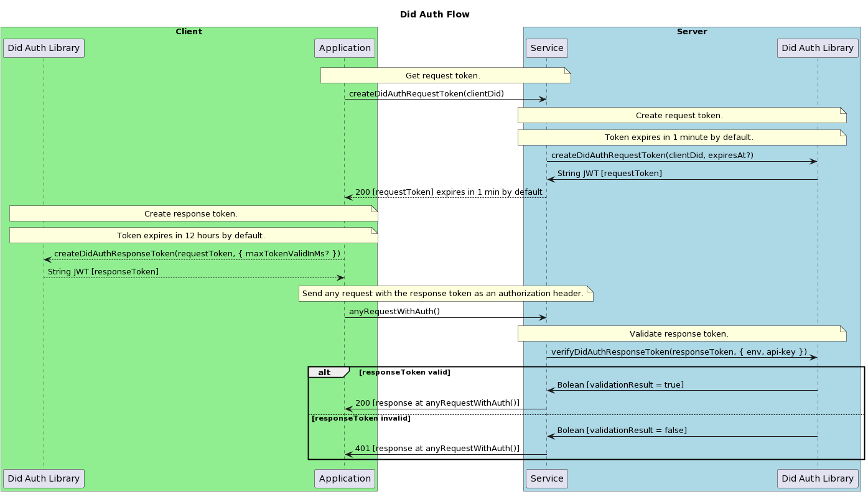Viewport: 868px width, 494px height.
Task: Click the top Client "Did Auth Library" participant box
Action: pyautogui.click(x=44, y=48)
